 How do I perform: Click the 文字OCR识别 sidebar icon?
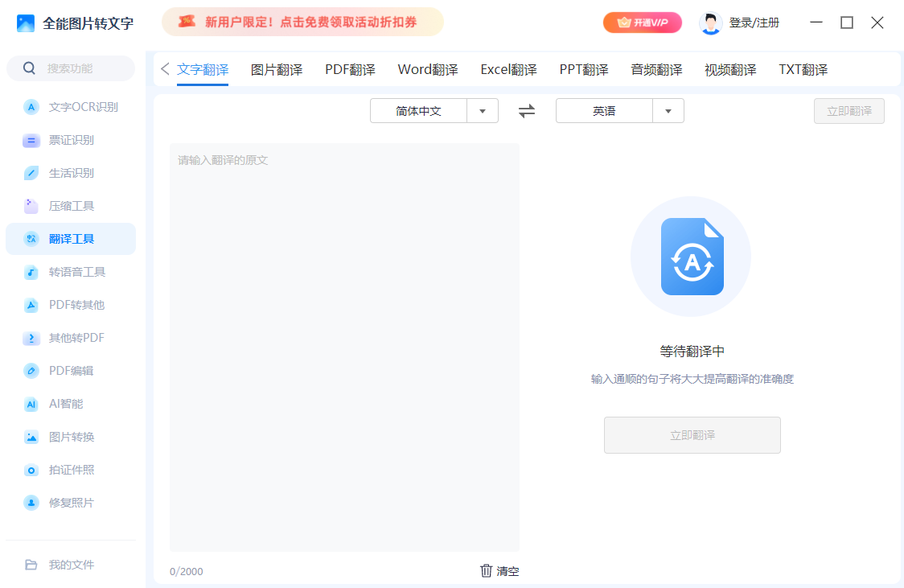point(31,107)
